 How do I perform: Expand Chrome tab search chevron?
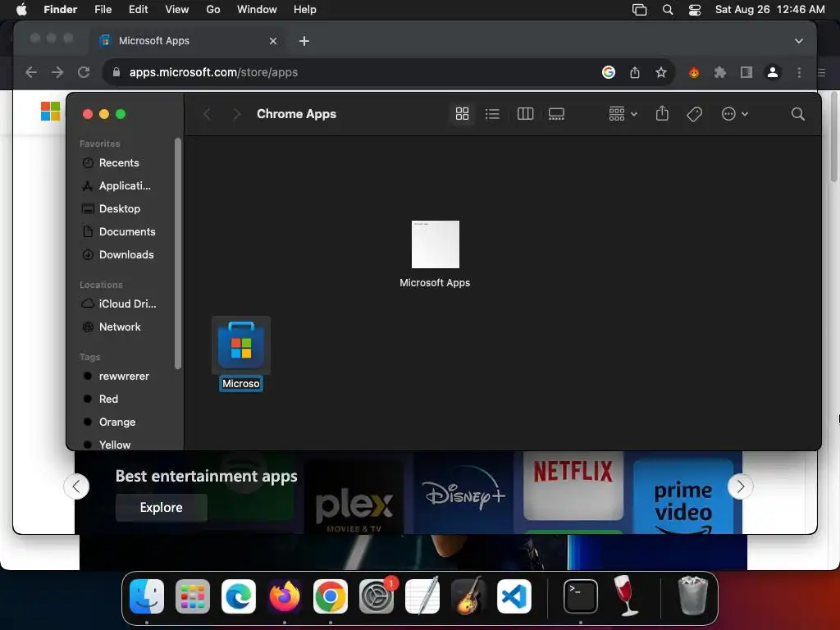pyautogui.click(x=799, y=41)
